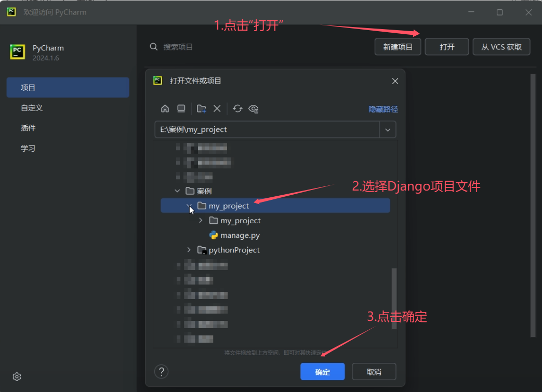Jump to desktop directory icon
This screenshot has height=392, width=542.
click(181, 109)
